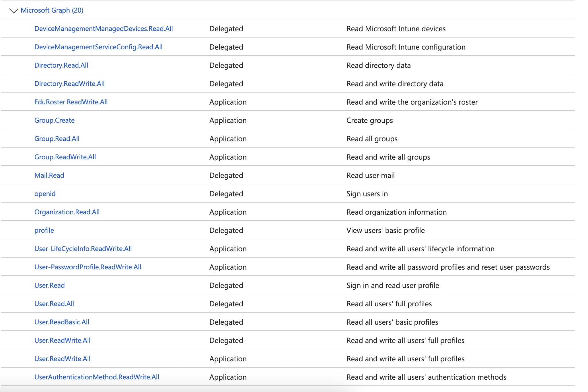Open the User-PasswordProfile.ReadWrite.All permission link
The height and width of the screenshot is (392, 588).
(x=88, y=267)
